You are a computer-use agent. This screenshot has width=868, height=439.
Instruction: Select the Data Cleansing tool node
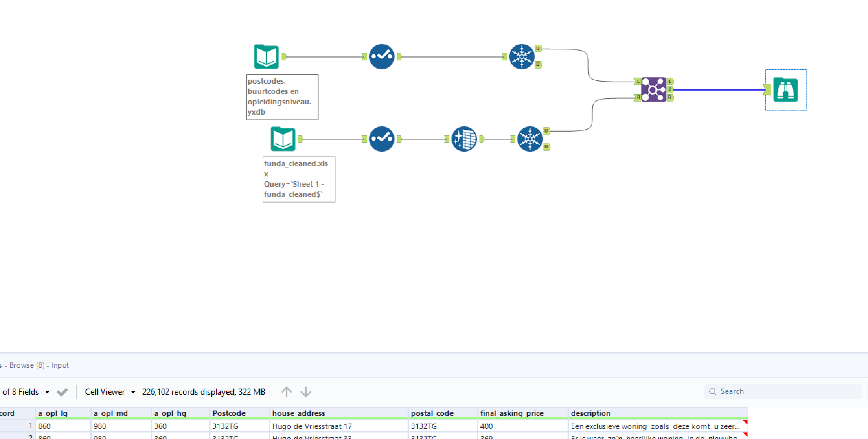click(464, 139)
